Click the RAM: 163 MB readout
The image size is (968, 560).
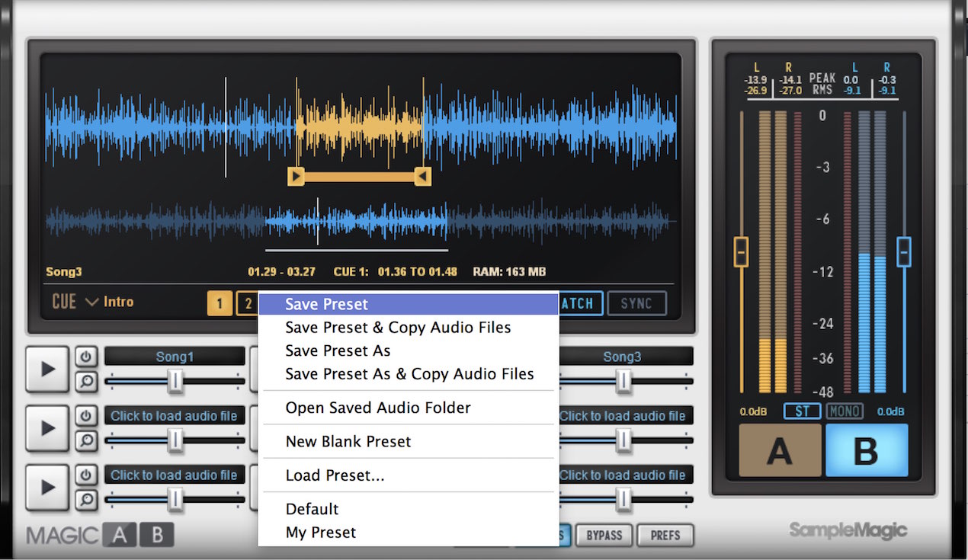[x=509, y=272]
